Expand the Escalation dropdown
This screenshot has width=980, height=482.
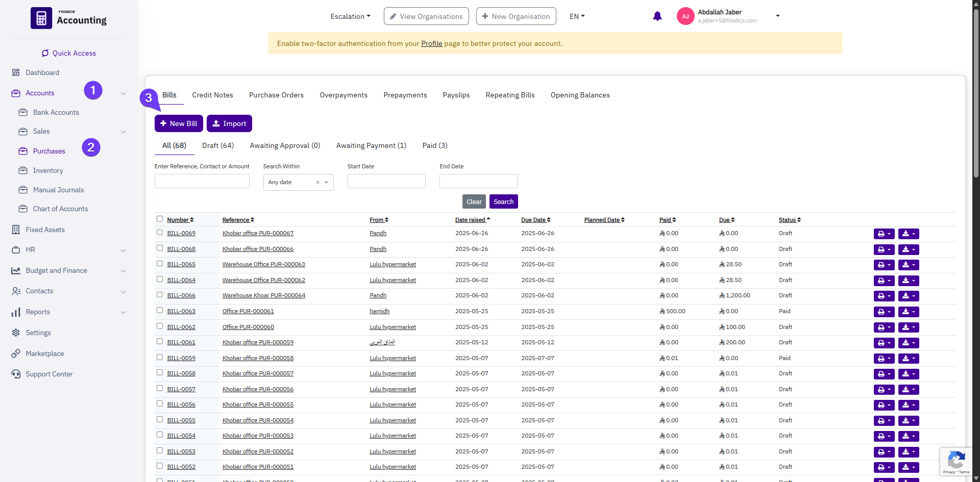(350, 16)
